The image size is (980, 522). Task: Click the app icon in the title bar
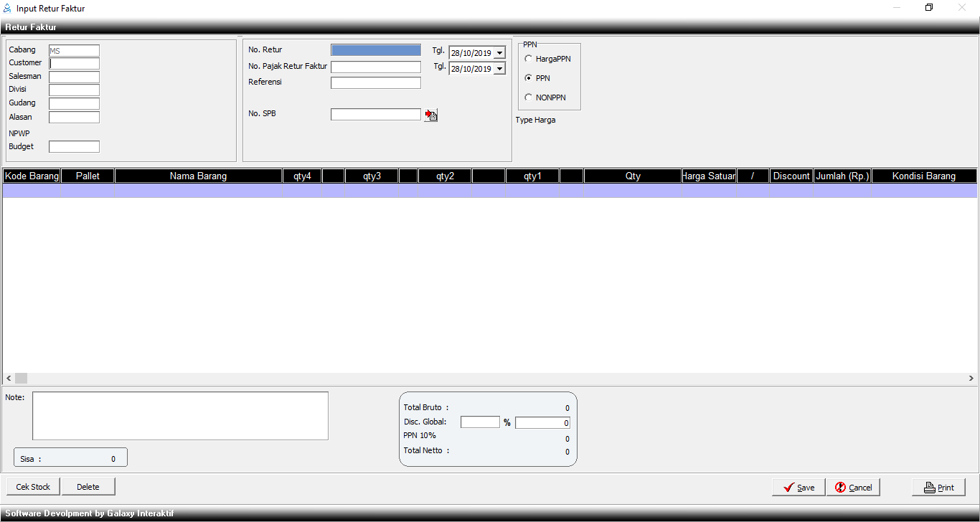pos(8,8)
